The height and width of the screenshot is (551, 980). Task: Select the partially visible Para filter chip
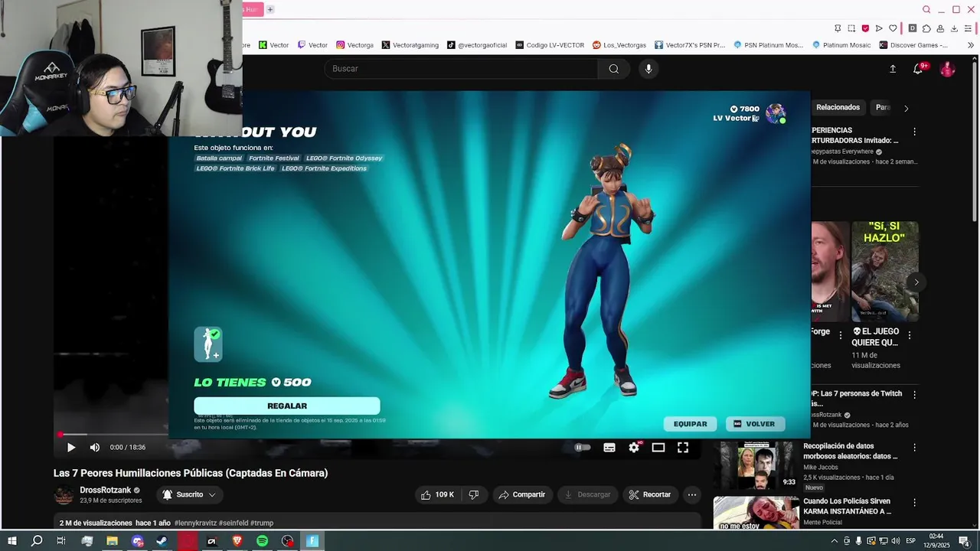(883, 108)
